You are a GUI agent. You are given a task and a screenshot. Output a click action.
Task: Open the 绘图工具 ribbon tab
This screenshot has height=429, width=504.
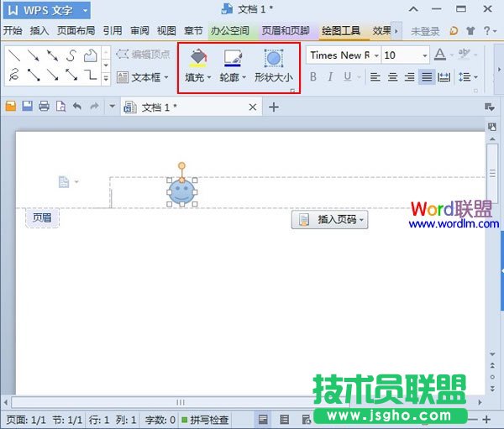click(341, 31)
